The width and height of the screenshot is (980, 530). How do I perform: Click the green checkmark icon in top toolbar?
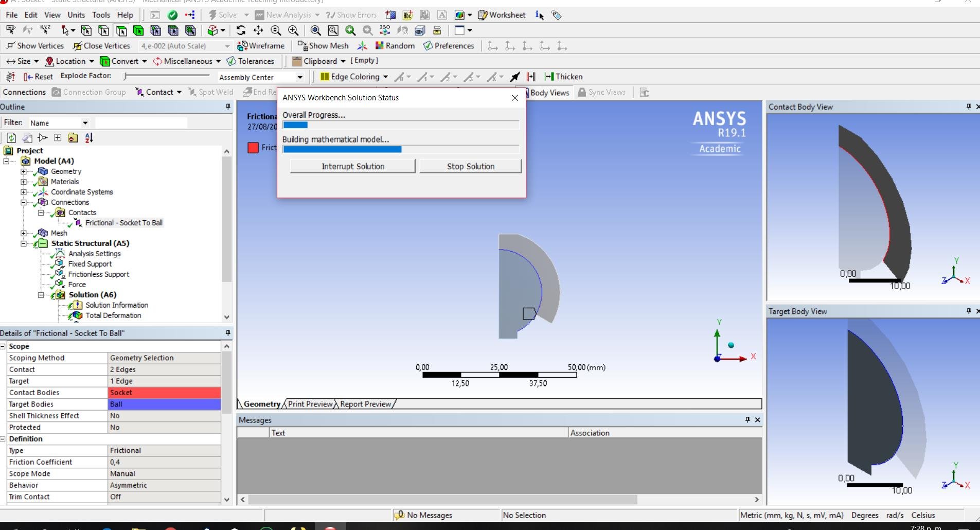pos(173,15)
